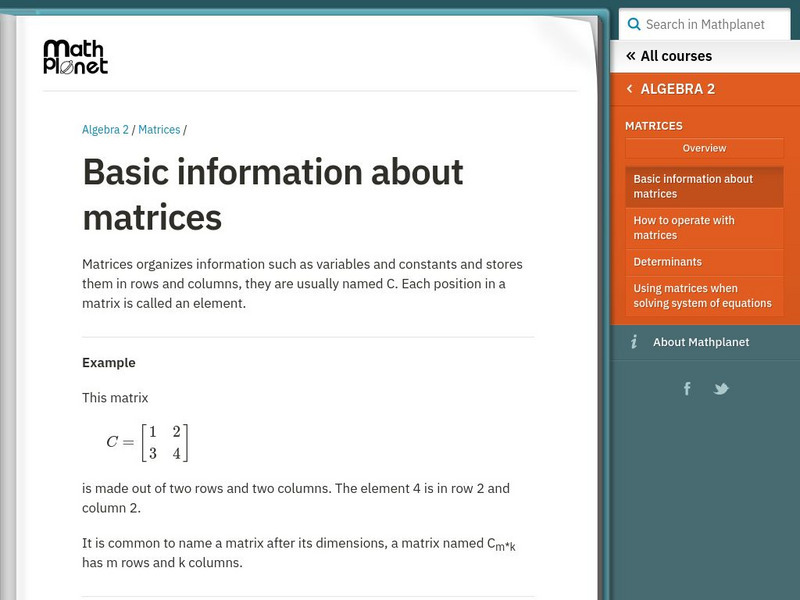Viewport: 800px width, 600px height.
Task: Open the Determinants lesson
Action: point(704,262)
